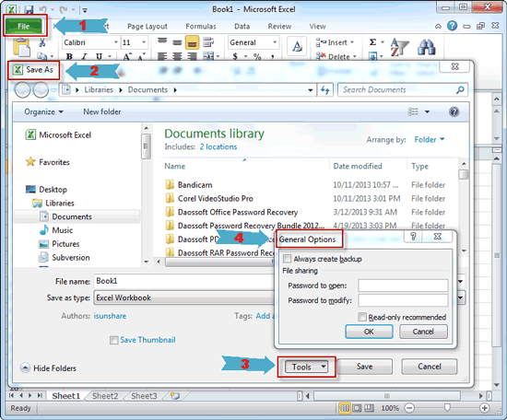507x420 pixels.
Task: Click OK in General Options
Action: point(369,332)
